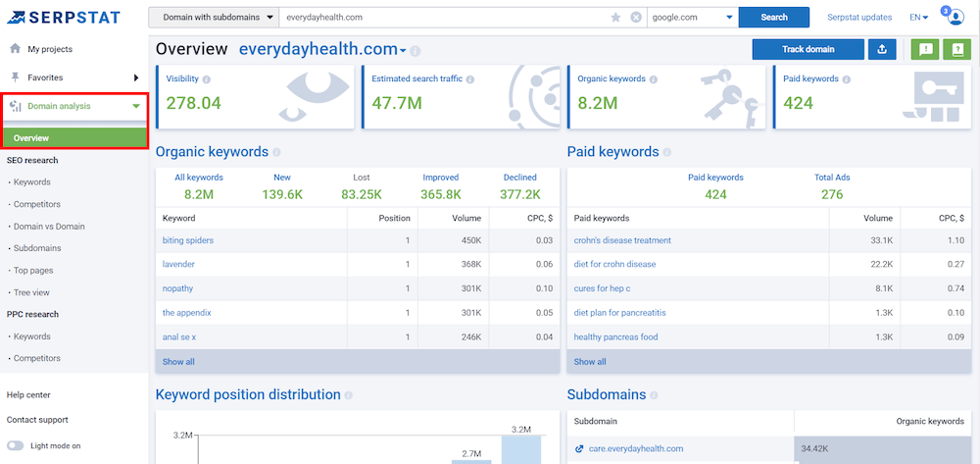980x464 pixels.
Task: Toggle the Light mode switch
Action: [16, 445]
